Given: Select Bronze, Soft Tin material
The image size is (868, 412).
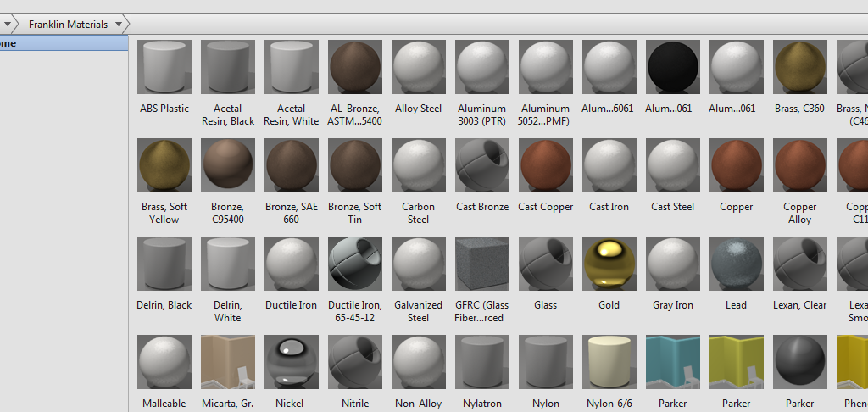Looking at the screenshot, I should click(x=355, y=165).
